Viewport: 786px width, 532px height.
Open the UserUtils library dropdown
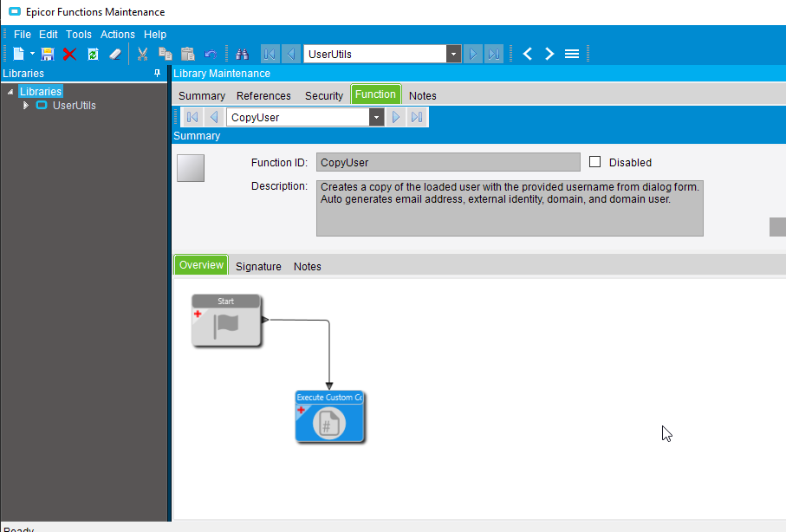coord(453,54)
